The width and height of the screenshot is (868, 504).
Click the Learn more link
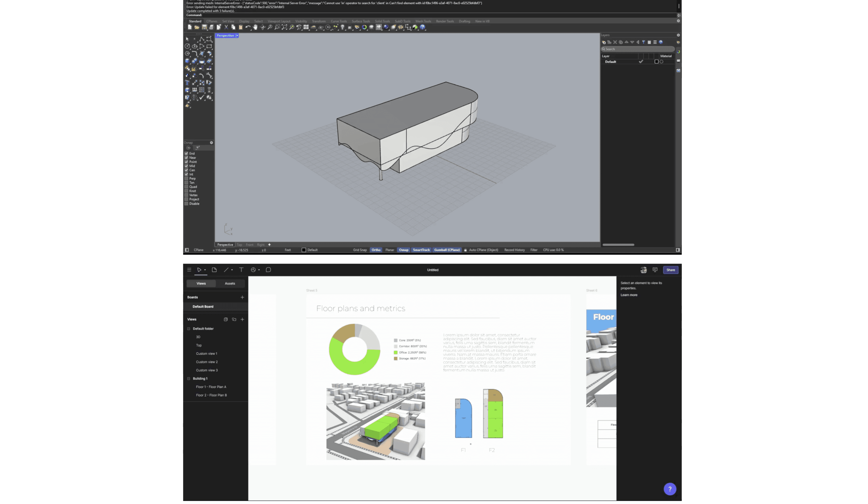629,295
